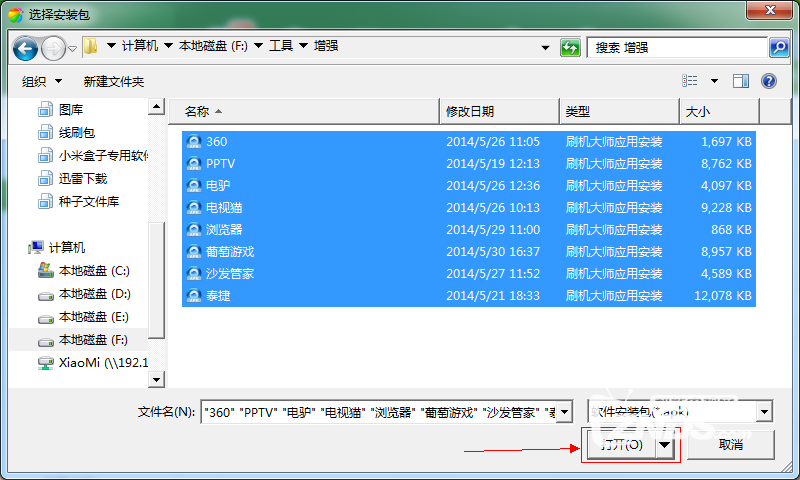Open address bar history dropdown
The width and height of the screenshot is (800, 480).
pyautogui.click(x=545, y=48)
